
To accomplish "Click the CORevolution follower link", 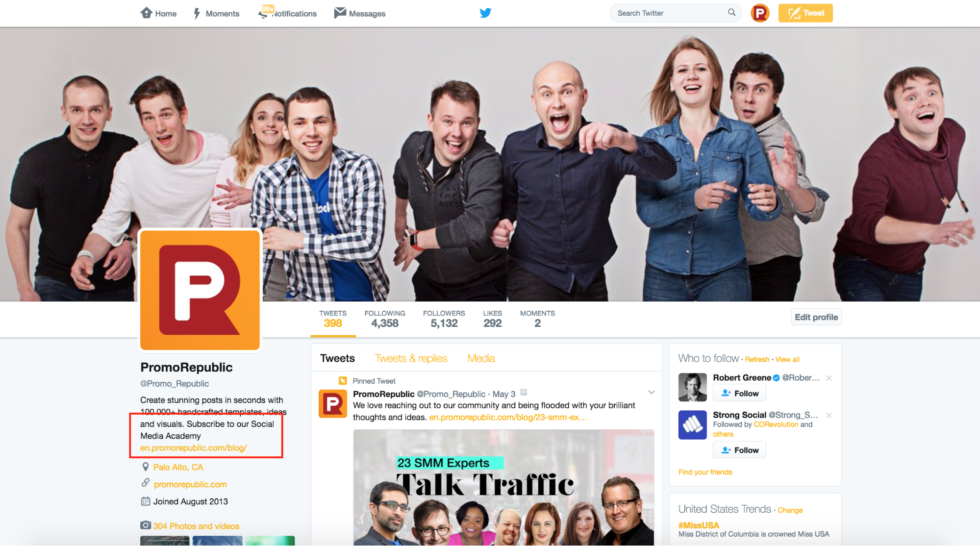I will (776, 424).
